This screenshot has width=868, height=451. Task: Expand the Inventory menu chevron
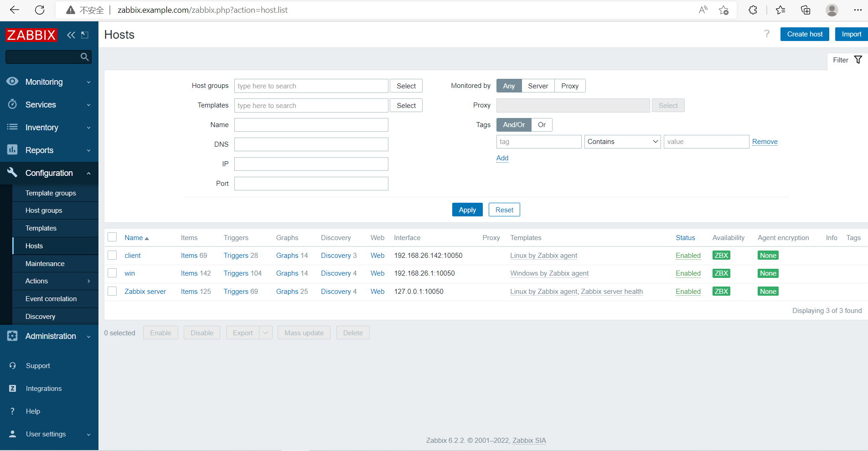click(x=88, y=128)
